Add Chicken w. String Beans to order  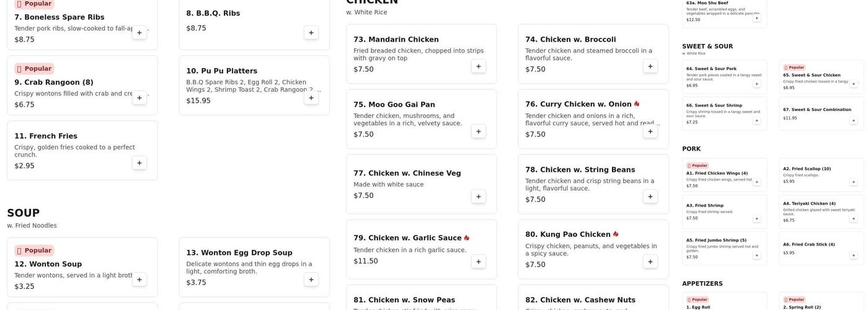coord(650,197)
